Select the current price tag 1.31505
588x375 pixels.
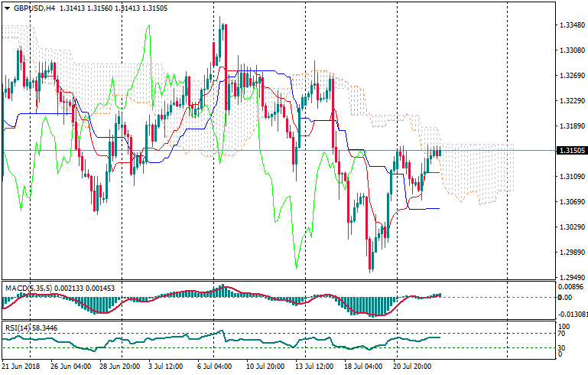[571, 151]
